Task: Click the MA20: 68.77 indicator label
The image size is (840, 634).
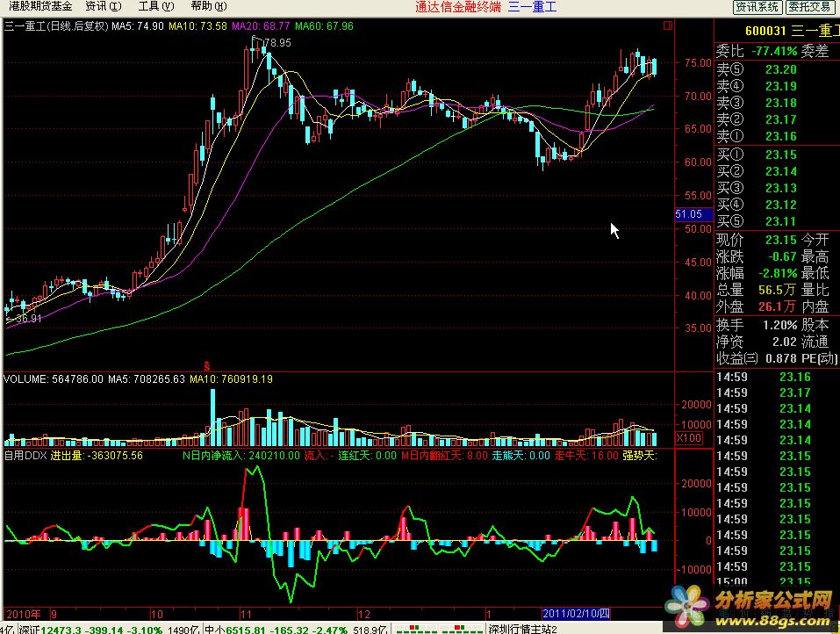Action: 261,26
